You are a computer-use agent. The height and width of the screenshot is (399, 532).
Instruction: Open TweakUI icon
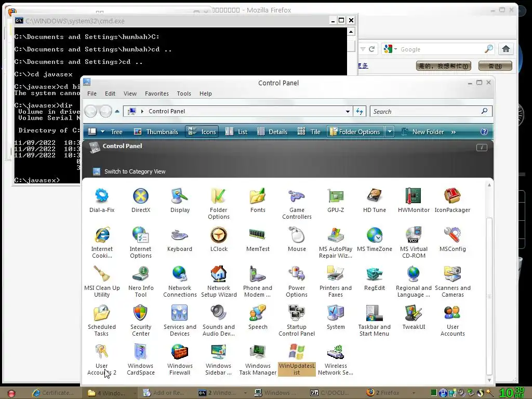tap(414, 317)
